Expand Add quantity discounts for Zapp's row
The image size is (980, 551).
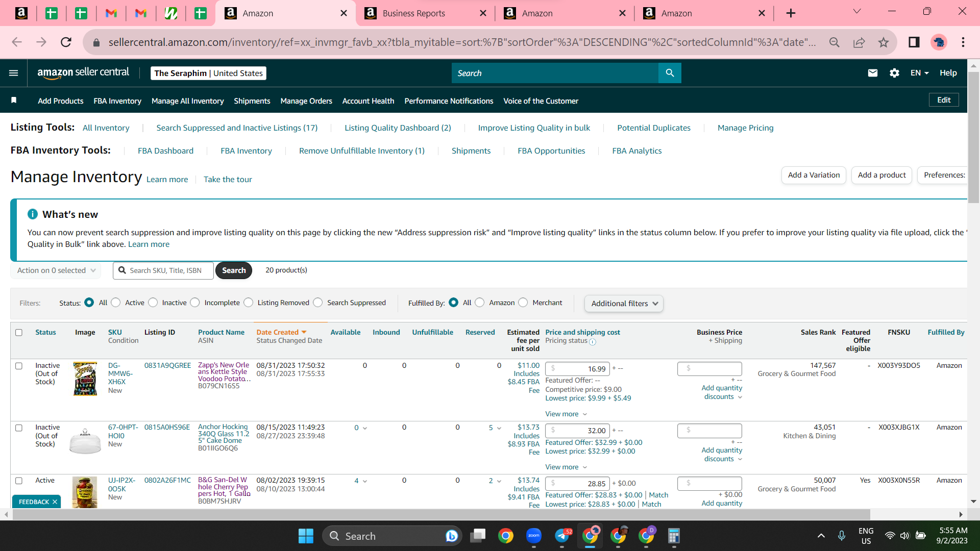pyautogui.click(x=722, y=392)
